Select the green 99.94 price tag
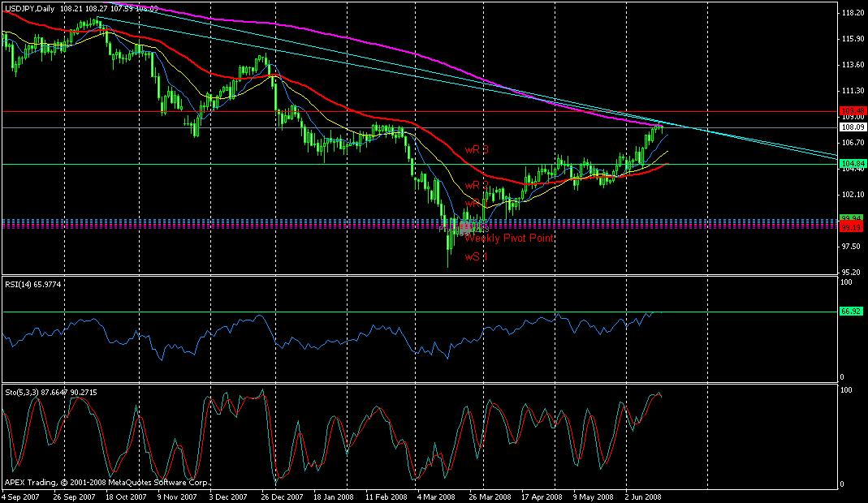 pos(850,220)
